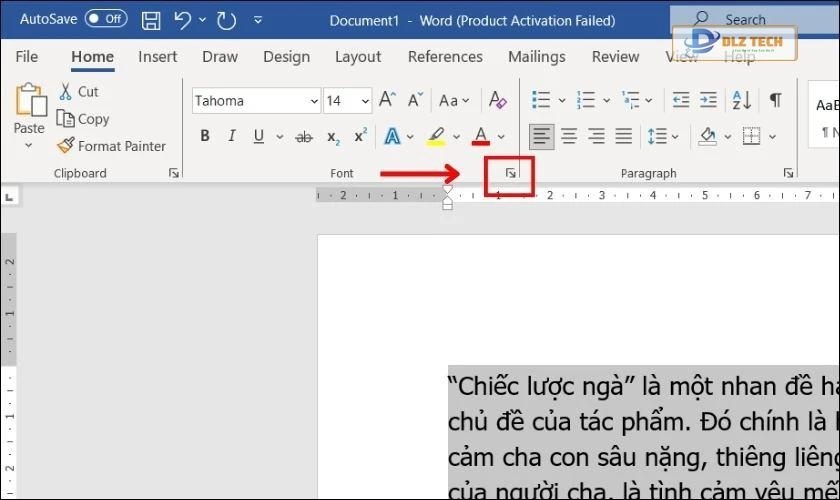
Task: Open the Font dialog box launcher
Action: [x=510, y=174]
